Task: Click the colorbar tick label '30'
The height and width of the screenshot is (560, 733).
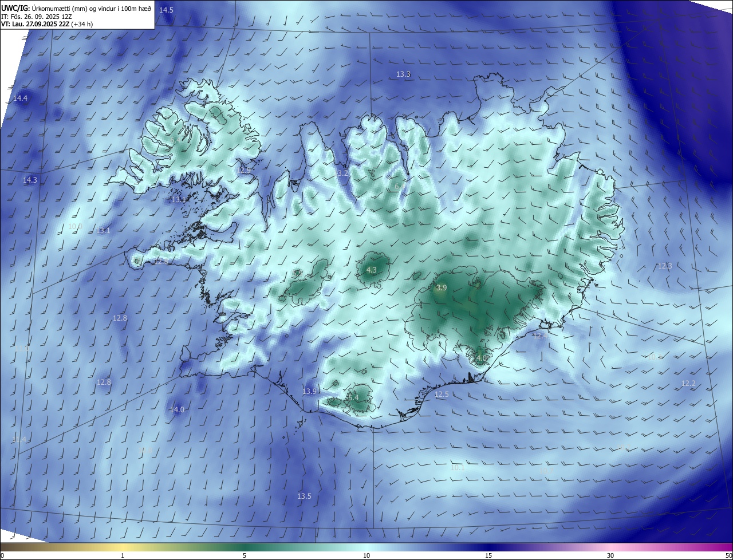Action: pos(610,555)
